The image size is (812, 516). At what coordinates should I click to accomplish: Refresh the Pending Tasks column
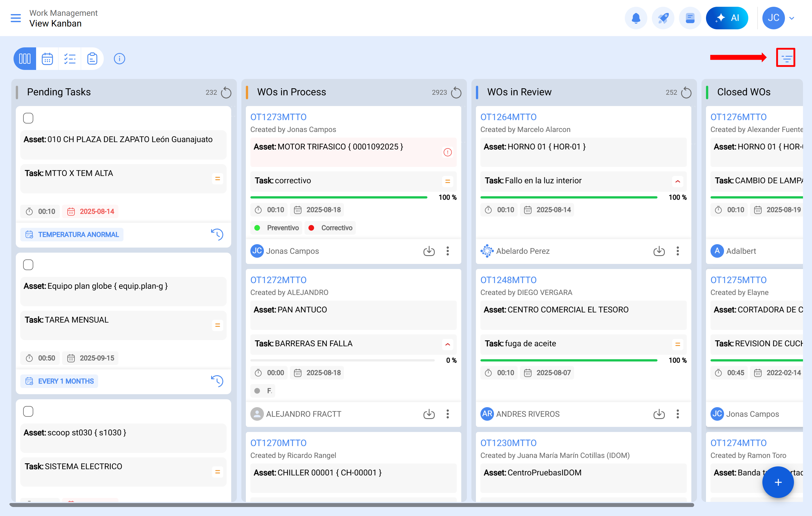point(226,92)
